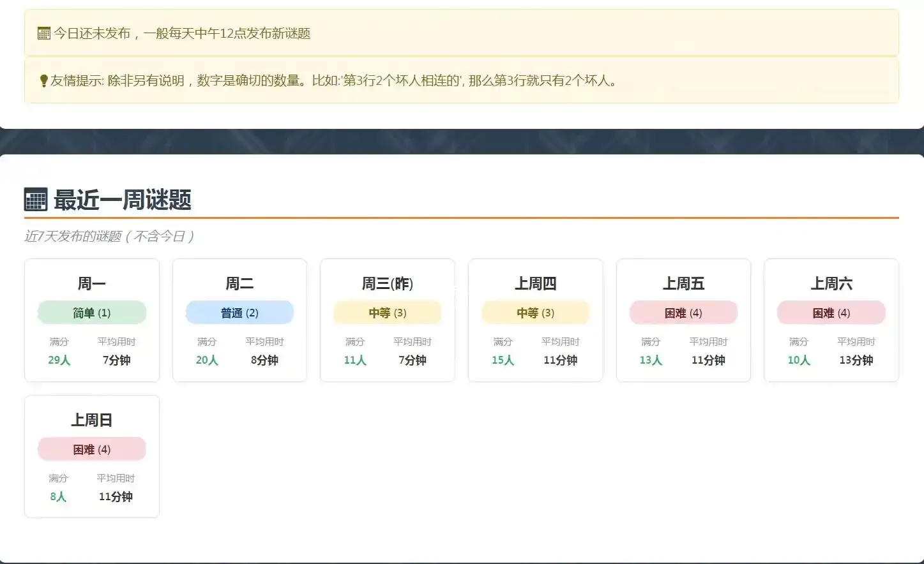Click the 中等 (3) badge under 上周四
Image resolution: width=924 pixels, height=564 pixels.
click(535, 313)
